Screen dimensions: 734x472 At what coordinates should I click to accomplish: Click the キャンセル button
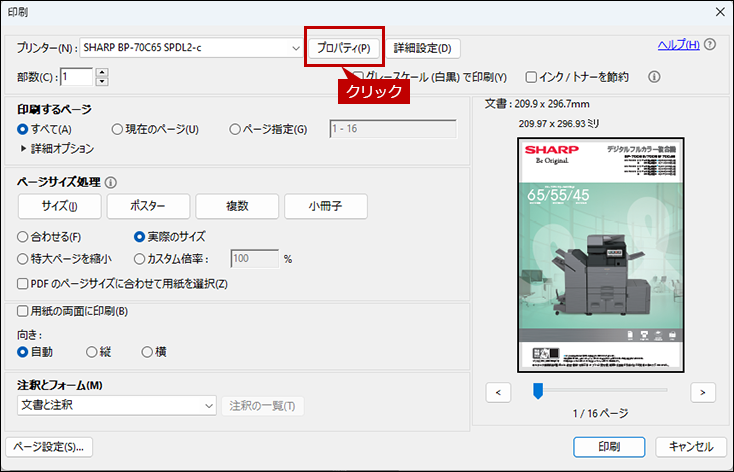691,447
